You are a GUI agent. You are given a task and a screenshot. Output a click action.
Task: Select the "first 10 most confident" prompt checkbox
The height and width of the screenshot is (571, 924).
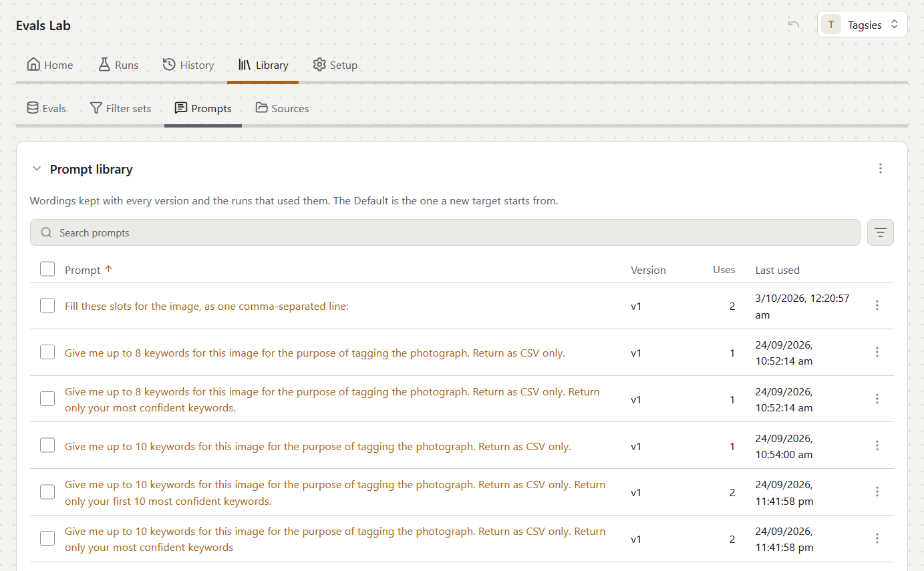pos(47,492)
